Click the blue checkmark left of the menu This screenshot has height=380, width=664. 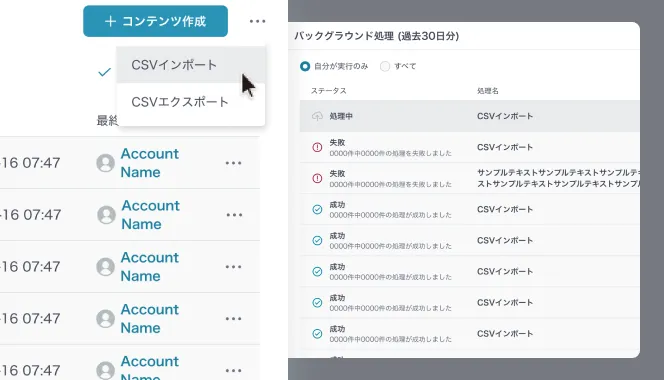(104, 72)
